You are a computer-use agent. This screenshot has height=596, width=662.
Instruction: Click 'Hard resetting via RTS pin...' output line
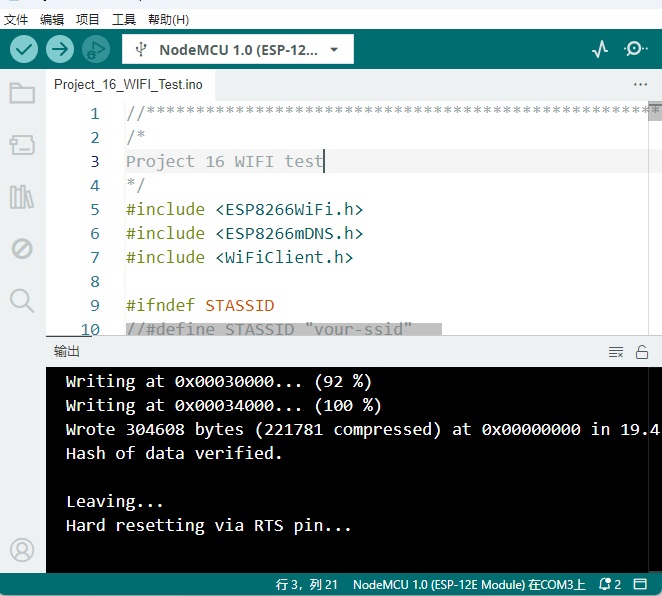click(209, 526)
